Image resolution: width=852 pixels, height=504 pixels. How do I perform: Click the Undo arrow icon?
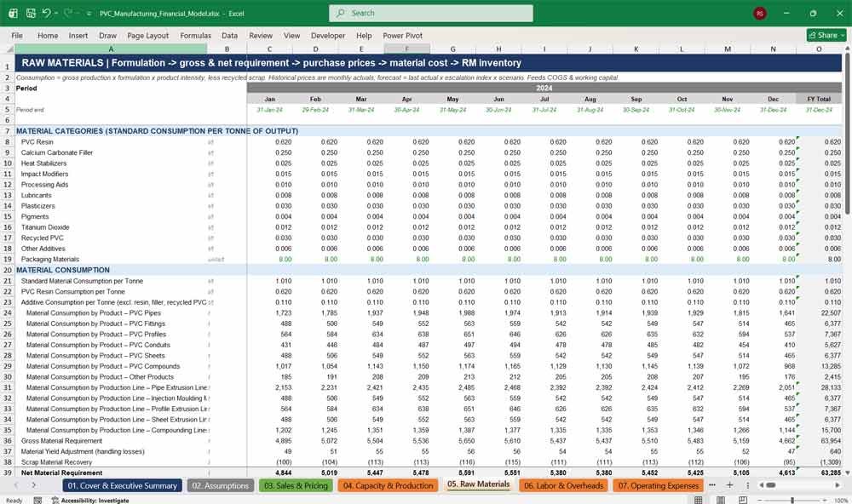[47, 13]
